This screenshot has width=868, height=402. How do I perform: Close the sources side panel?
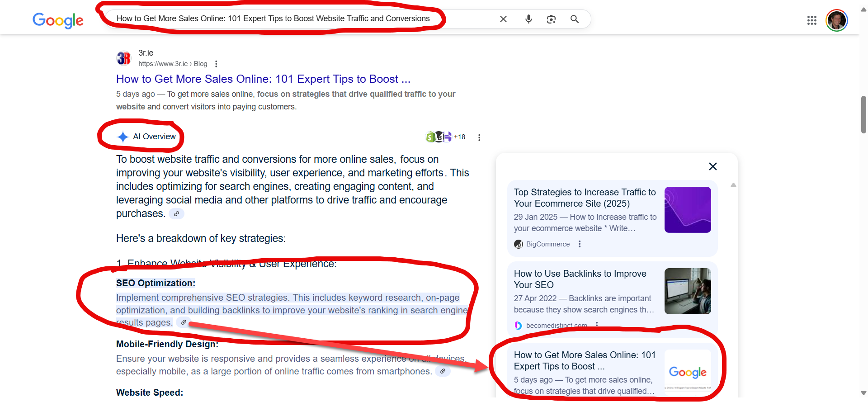(x=713, y=166)
